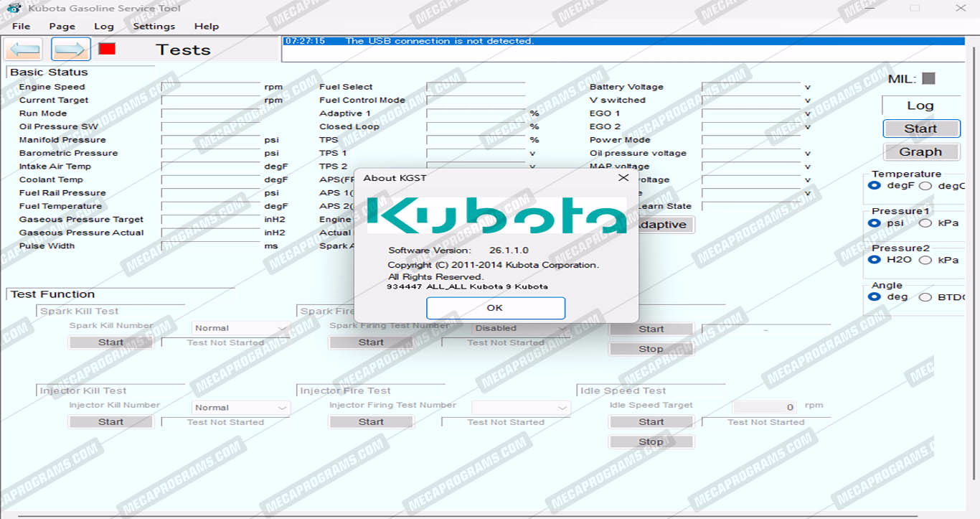Confirm About dialog with OK
Screen dimensions: 980x519
[x=495, y=308]
